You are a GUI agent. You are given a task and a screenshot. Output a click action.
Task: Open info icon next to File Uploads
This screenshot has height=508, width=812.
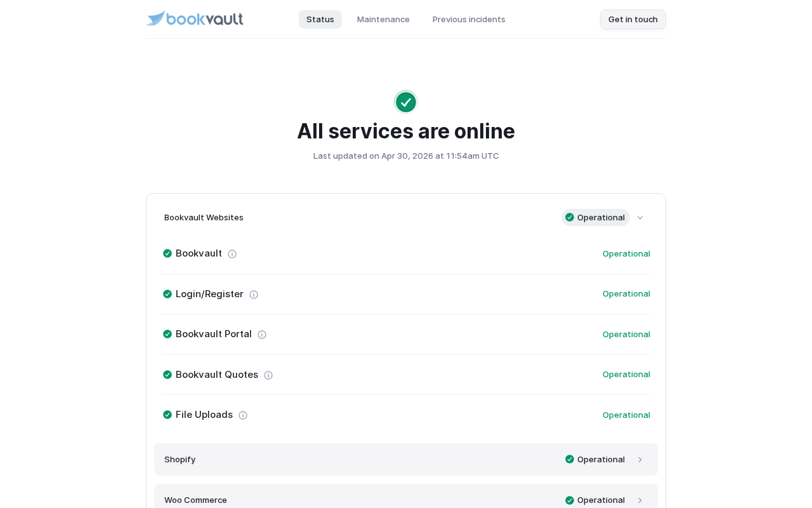[243, 415]
